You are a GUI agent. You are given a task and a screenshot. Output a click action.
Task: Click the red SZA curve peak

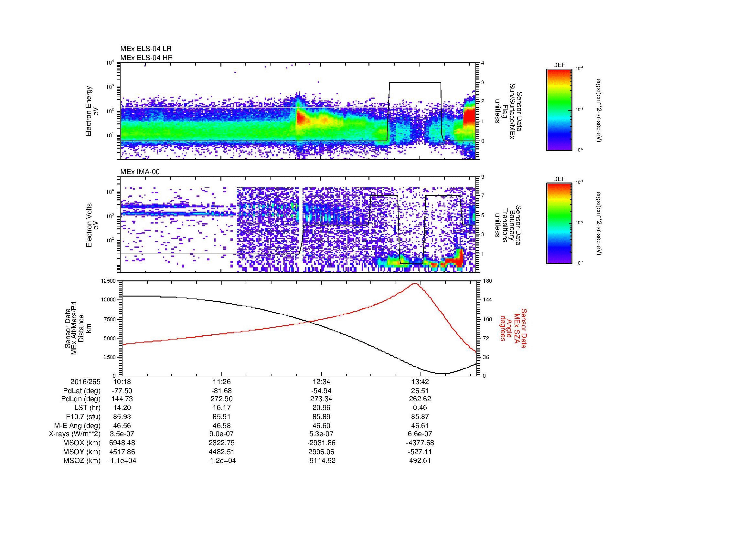[416, 284]
